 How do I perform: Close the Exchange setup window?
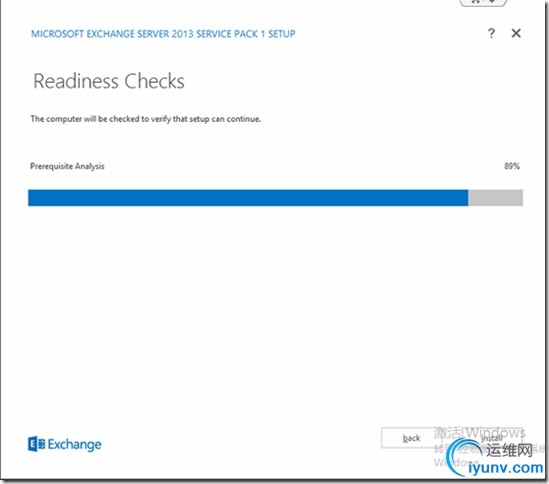pyautogui.click(x=516, y=33)
